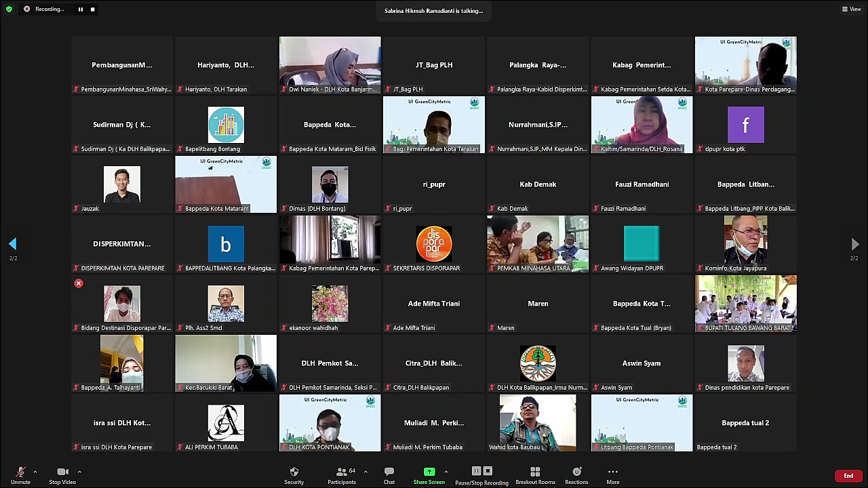This screenshot has width=868, height=488.
Task: Unmute the microphone
Action: pos(20,475)
